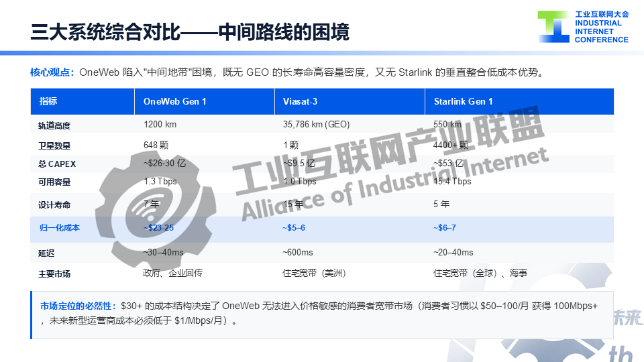
Task: Click the ~$9.5 亿 cell
Action: [x=299, y=163]
